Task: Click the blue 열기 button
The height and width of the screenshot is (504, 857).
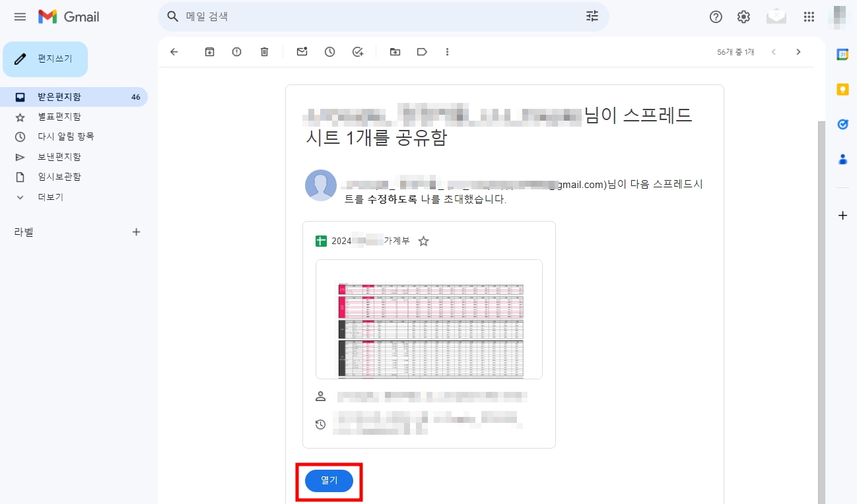Action: [329, 481]
